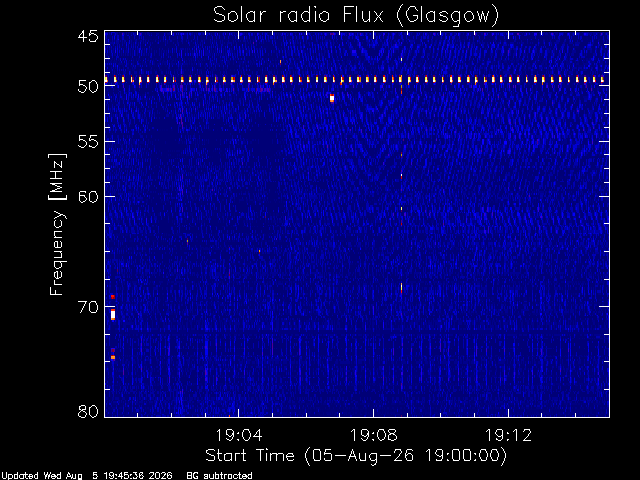The height and width of the screenshot is (480, 640).
Task: Click the 'Start Time (05-Aug-26 19:00:00)' label
Action: click(x=356, y=456)
